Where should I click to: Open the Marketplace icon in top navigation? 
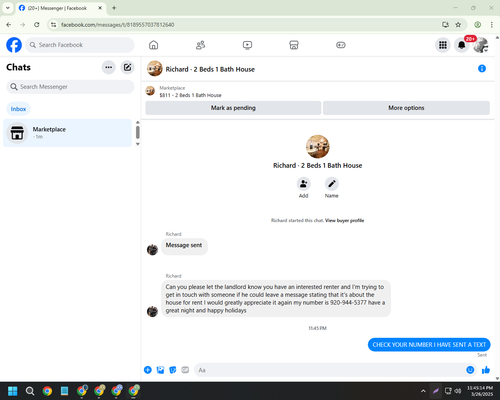pos(294,45)
